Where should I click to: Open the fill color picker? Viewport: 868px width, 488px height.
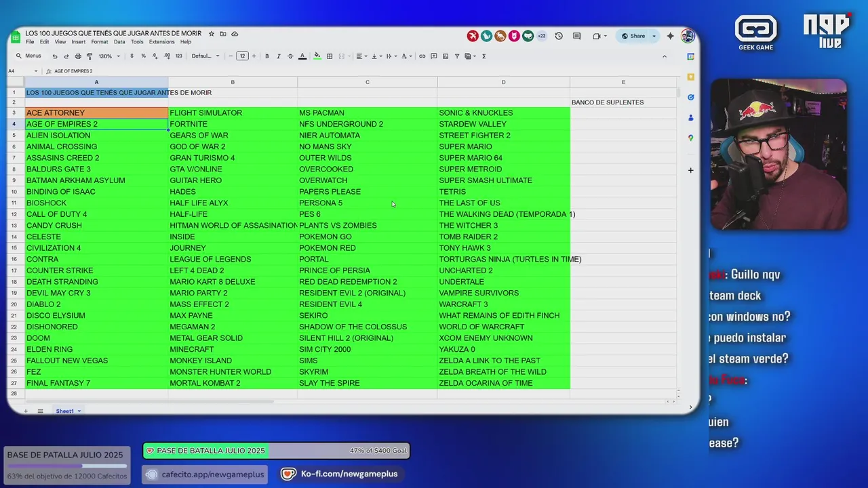pyautogui.click(x=317, y=56)
